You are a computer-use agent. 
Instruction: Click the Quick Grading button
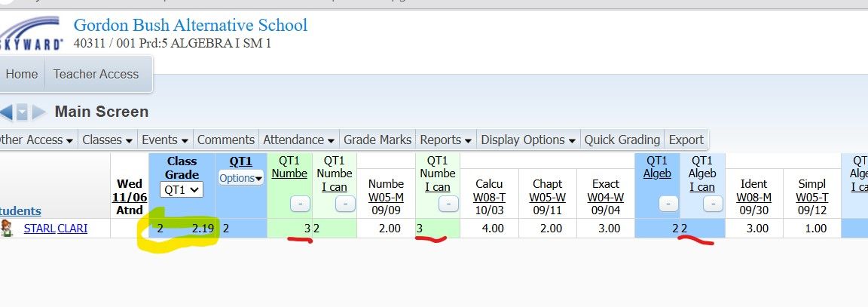[622, 140]
